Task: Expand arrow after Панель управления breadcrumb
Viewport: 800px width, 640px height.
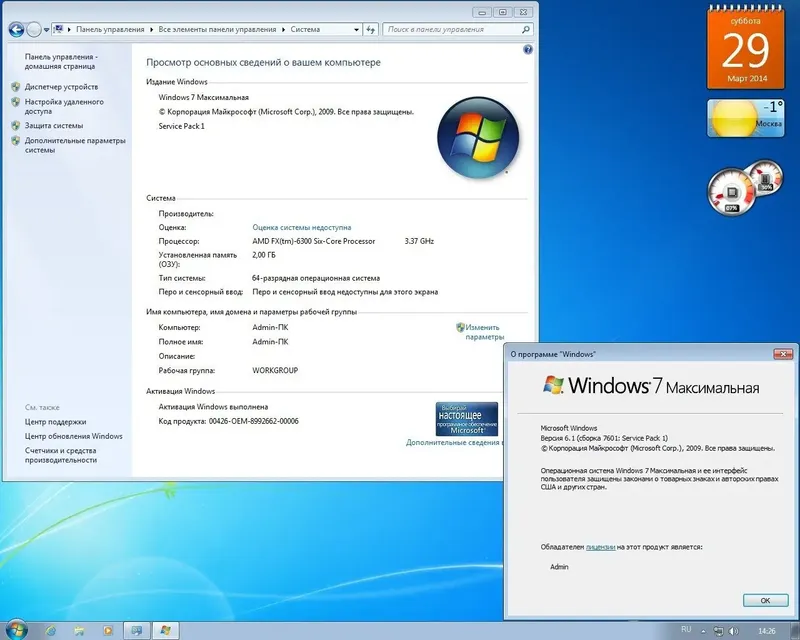Action: pos(152,30)
